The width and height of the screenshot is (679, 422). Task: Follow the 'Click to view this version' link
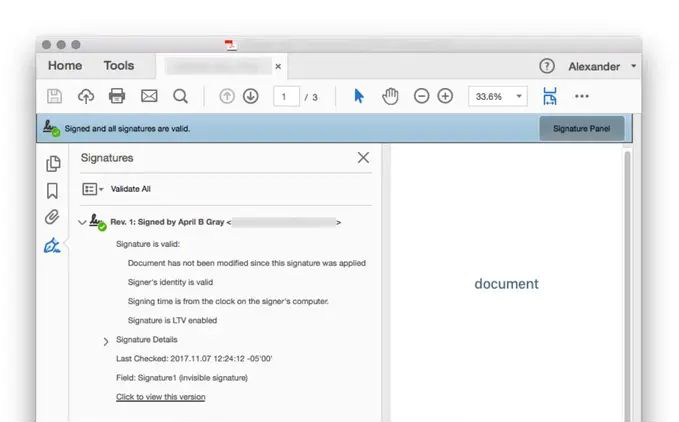[x=160, y=397]
